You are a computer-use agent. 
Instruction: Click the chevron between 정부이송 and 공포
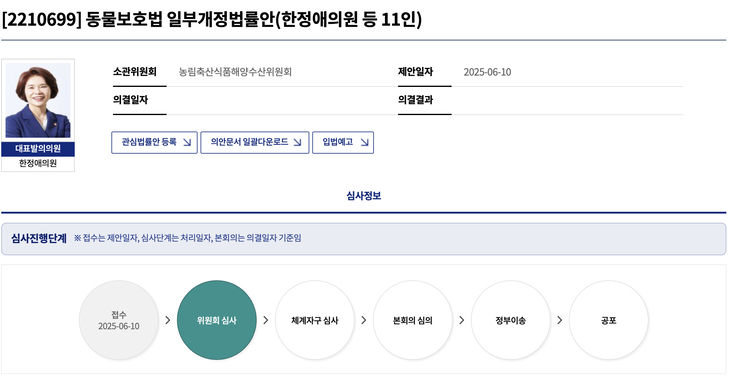click(560, 320)
